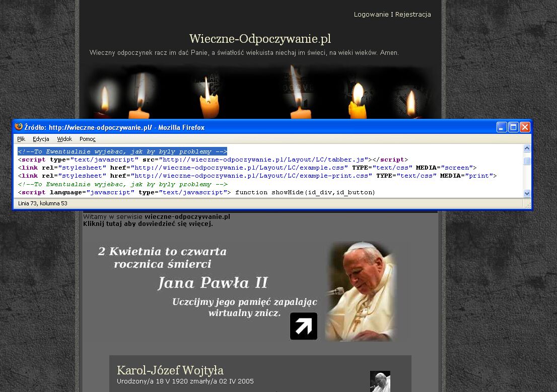
Task: Click the scroll up arrow in source viewer
Action: pos(527,148)
